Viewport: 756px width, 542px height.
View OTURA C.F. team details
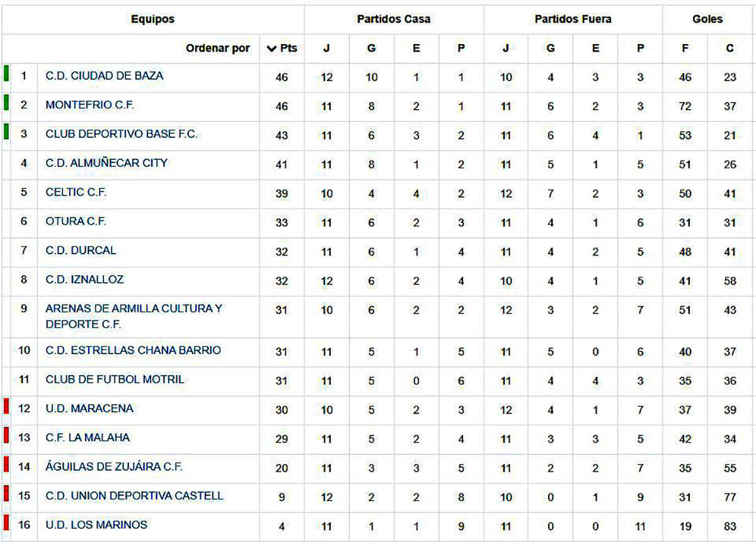76,222
